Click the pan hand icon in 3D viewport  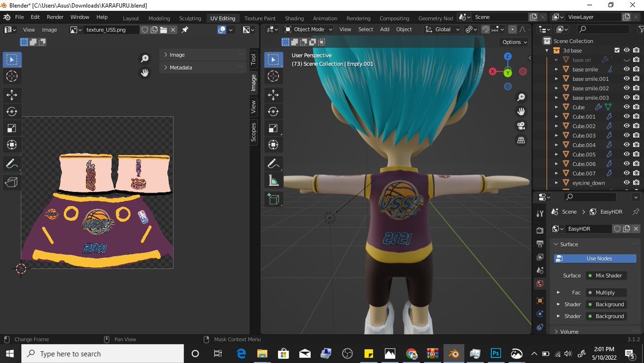pyautogui.click(x=521, y=112)
